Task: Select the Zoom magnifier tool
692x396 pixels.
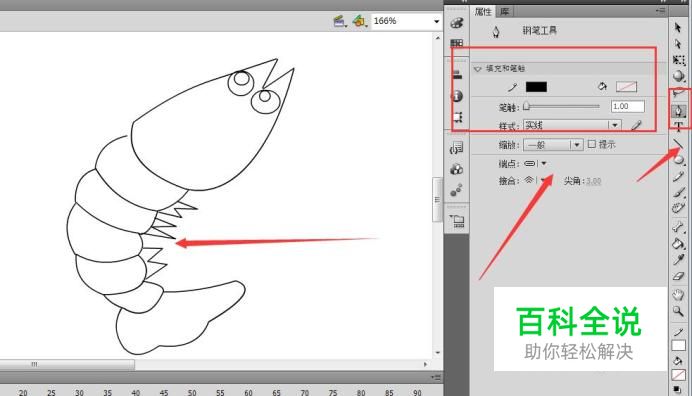Action: [x=679, y=311]
